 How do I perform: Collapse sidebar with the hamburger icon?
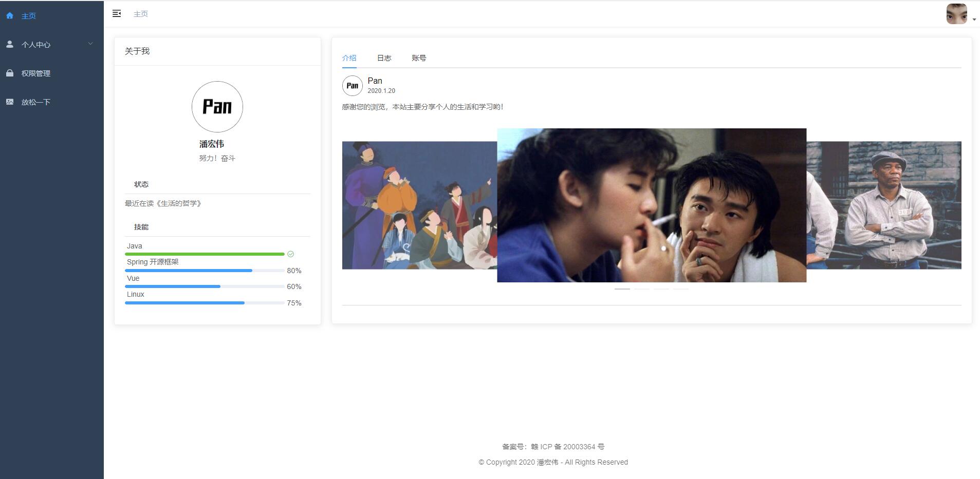click(x=117, y=13)
